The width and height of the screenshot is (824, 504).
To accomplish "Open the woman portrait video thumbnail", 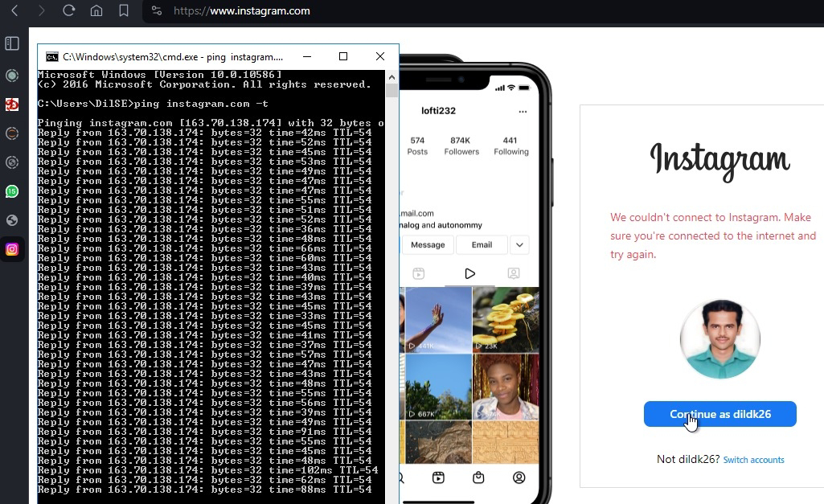I will click(x=506, y=387).
